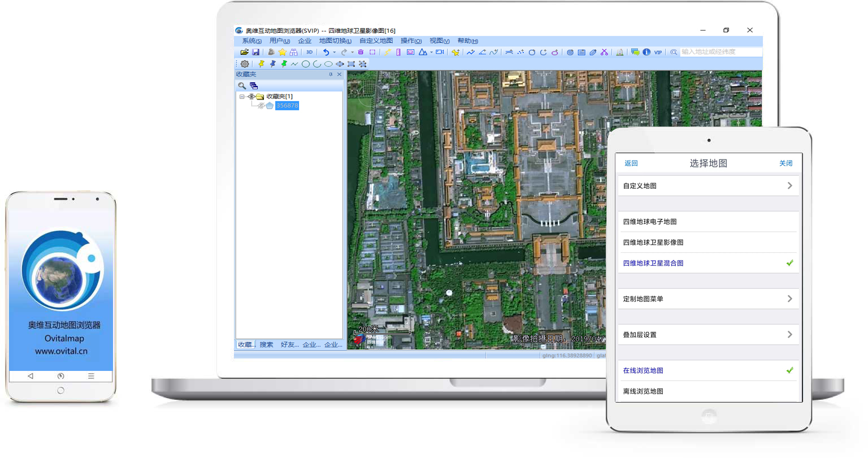This screenshot has width=868, height=458.
Task: Click the floppy disk save icon
Action: [255, 52]
